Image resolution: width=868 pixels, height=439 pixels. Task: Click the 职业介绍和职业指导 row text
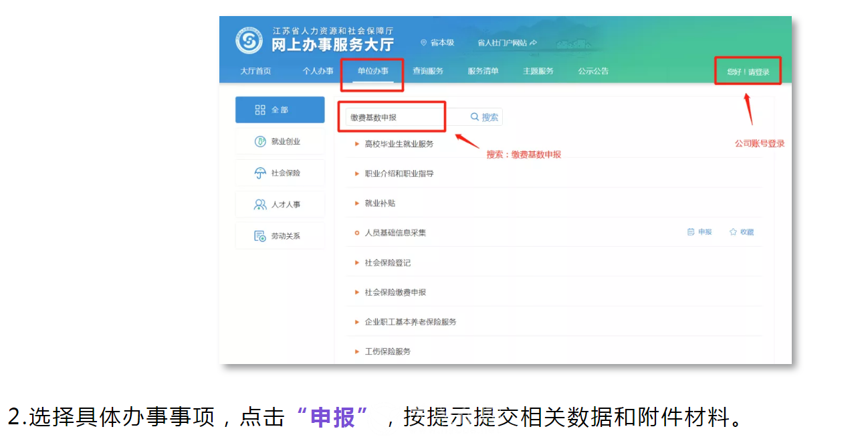[x=399, y=173]
